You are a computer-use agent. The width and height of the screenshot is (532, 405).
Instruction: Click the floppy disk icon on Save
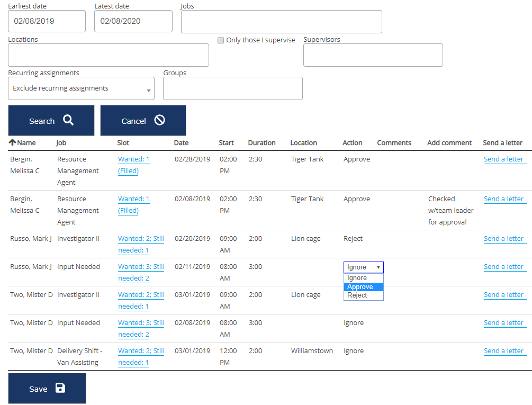(x=60, y=388)
